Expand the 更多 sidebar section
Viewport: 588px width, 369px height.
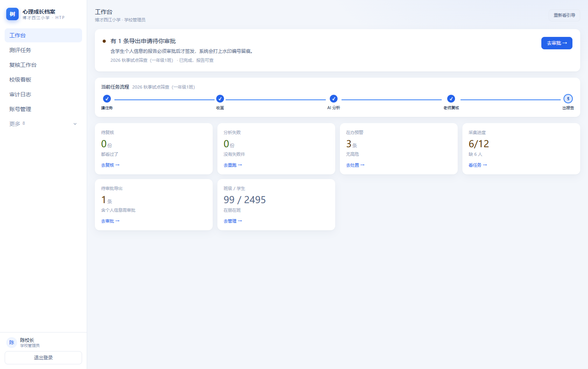43,124
